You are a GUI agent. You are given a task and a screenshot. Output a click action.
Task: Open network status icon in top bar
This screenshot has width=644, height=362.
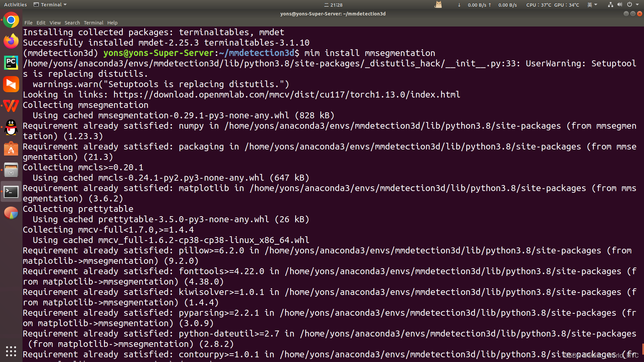(610, 5)
